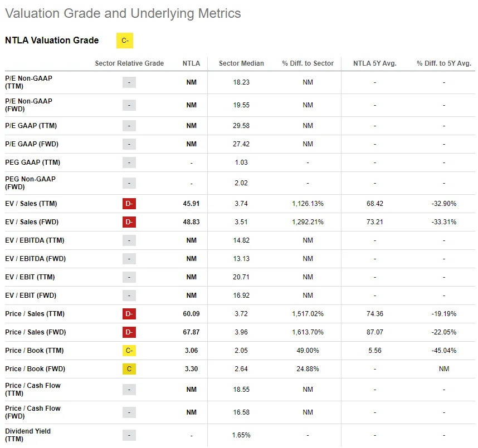Click the -45.04% five-year difference cell
Screen dimensions: 478x448
point(444,351)
